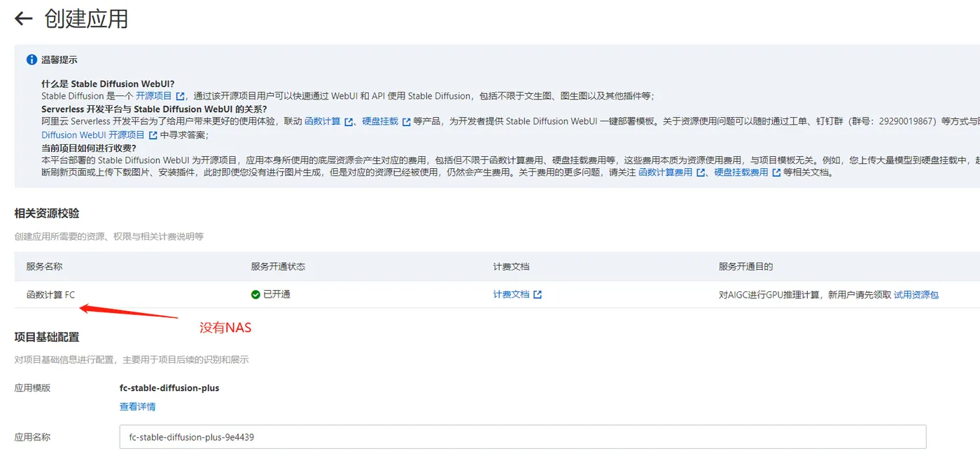Click external-link icon after 硬盘挂载 link
This screenshot has height=456, width=980.
point(407,122)
